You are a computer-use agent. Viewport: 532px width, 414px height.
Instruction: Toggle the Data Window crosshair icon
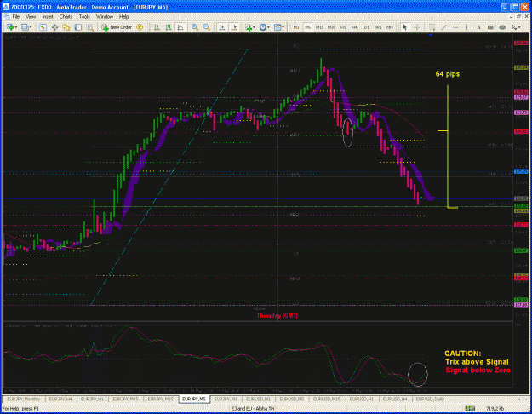click(54, 27)
